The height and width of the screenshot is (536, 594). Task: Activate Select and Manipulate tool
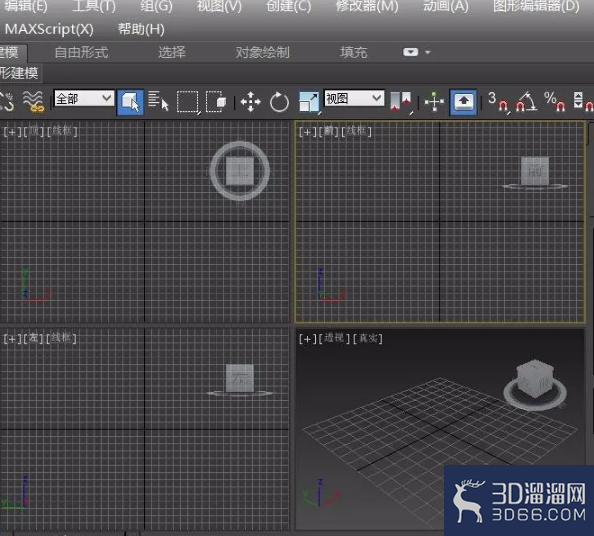tap(434, 102)
